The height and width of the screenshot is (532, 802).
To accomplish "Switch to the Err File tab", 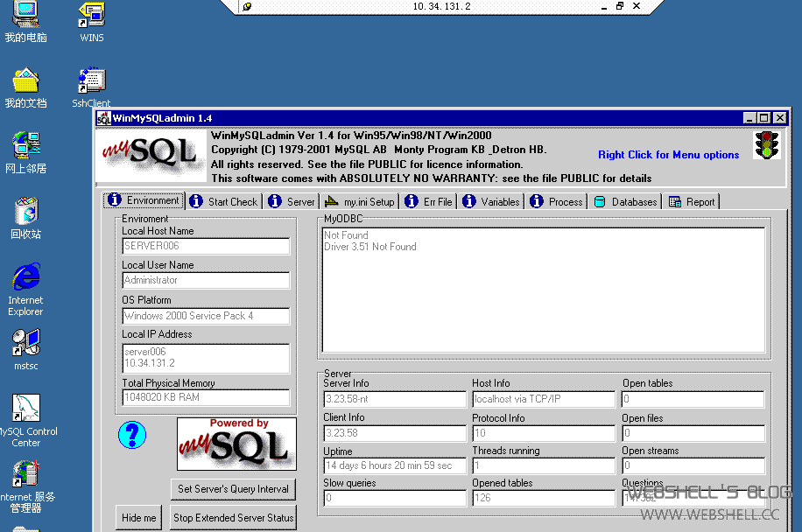I will [429, 202].
